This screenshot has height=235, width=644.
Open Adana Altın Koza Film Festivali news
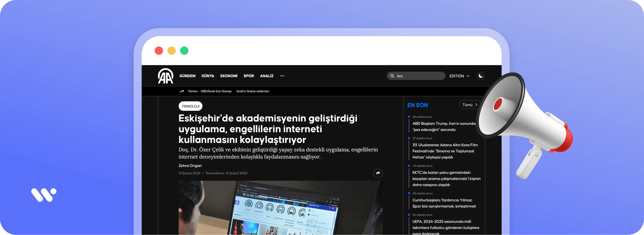(x=445, y=151)
